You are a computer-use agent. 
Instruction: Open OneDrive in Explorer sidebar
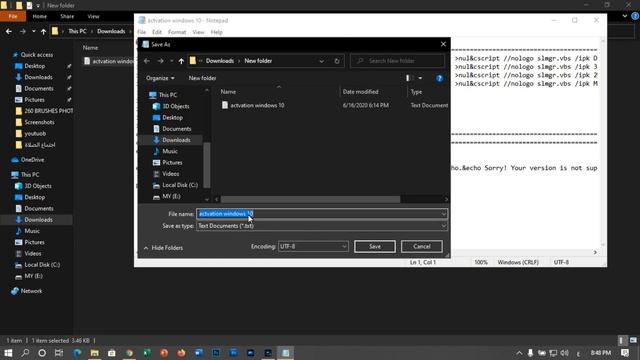(x=32, y=160)
